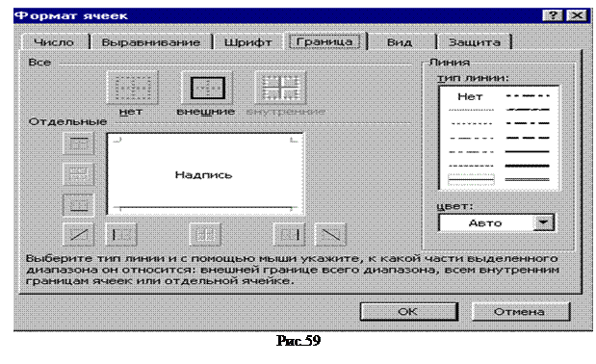Apply the 'внутренние' inside borders preset
Viewport: 596px width, 364px height.
pyautogui.click(x=280, y=88)
